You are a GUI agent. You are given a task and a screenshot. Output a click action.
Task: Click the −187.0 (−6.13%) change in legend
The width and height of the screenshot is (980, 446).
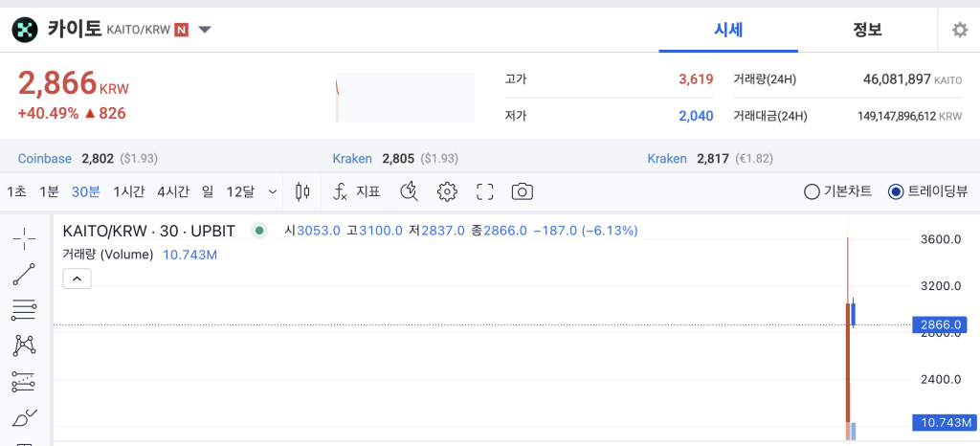click(x=586, y=231)
